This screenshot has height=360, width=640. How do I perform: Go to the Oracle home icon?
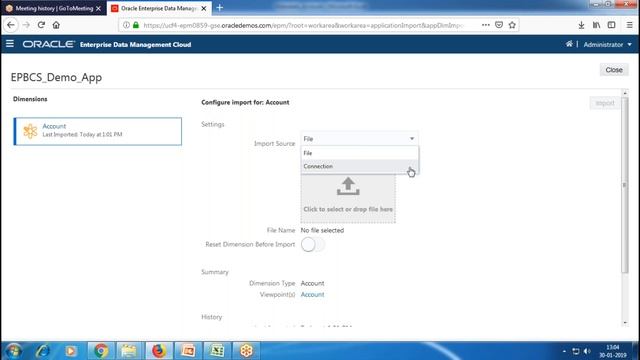(569, 44)
